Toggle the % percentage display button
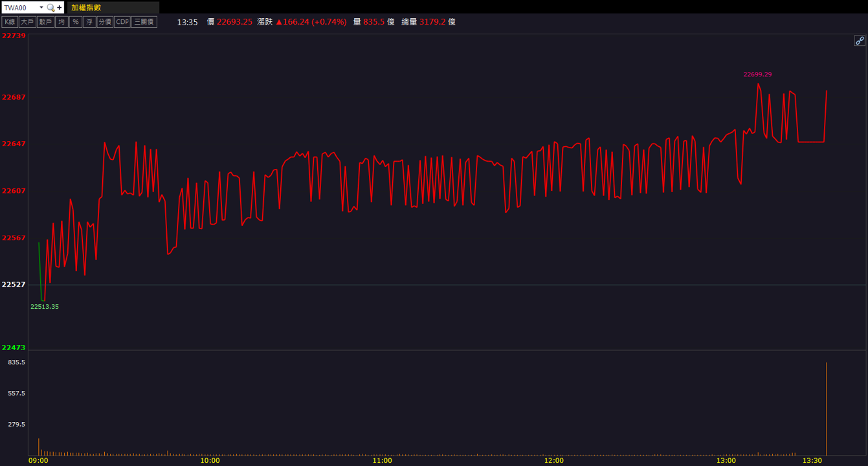The image size is (868, 466). click(75, 22)
